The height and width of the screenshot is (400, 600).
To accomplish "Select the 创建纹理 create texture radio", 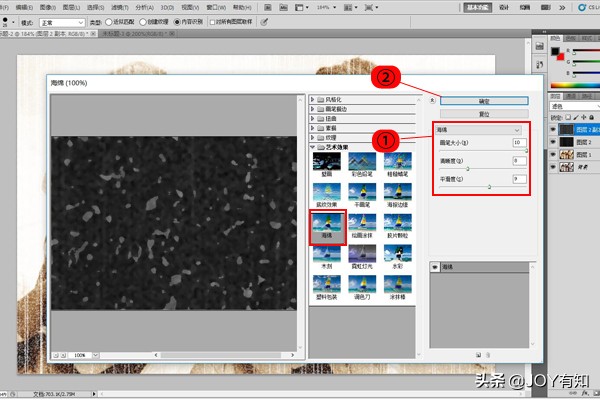I will pos(143,22).
